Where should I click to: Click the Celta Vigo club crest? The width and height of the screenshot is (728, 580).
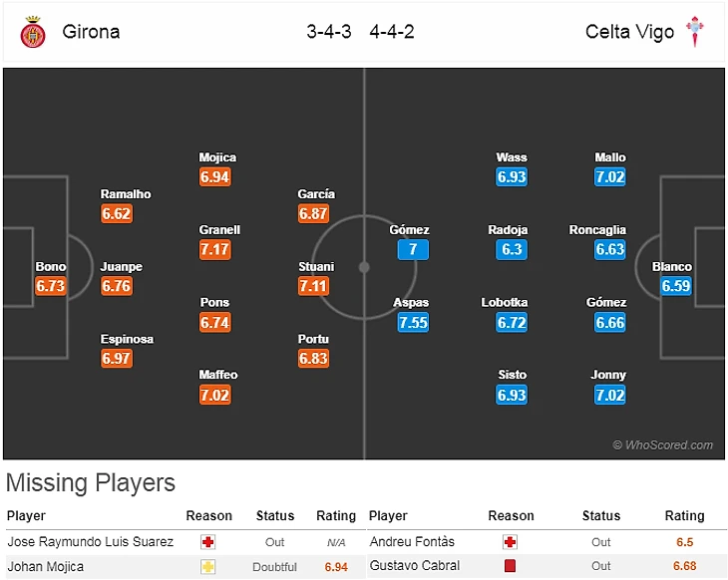694,32
